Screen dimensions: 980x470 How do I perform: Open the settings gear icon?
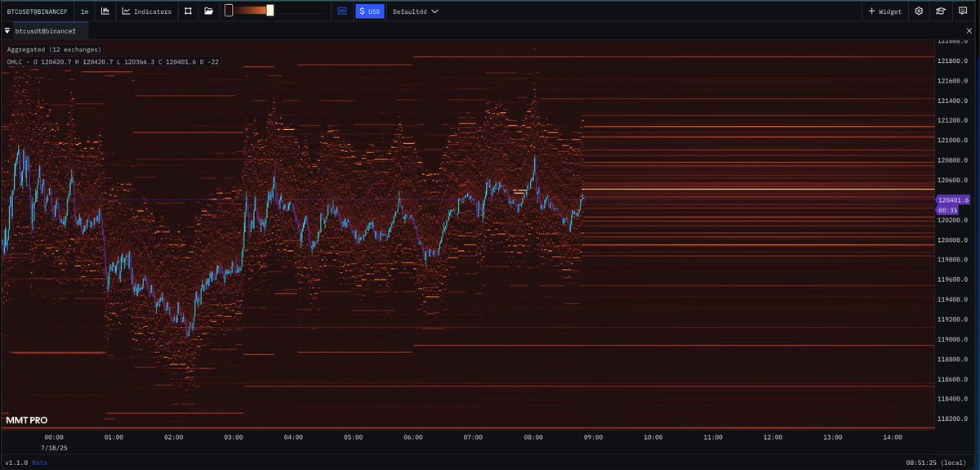919,11
